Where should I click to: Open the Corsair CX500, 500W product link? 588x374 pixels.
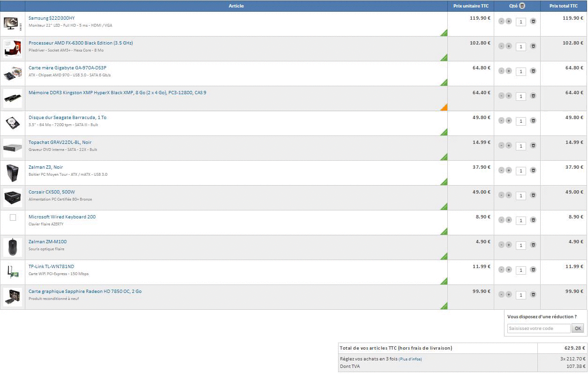tap(52, 192)
